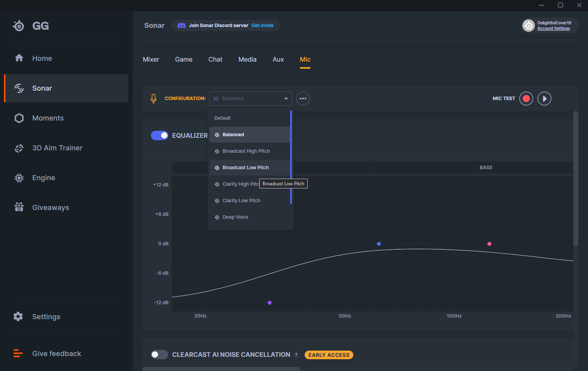The width and height of the screenshot is (588, 371).
Task: Switch to the Aux tab
Action: click(x=278, y=59)
